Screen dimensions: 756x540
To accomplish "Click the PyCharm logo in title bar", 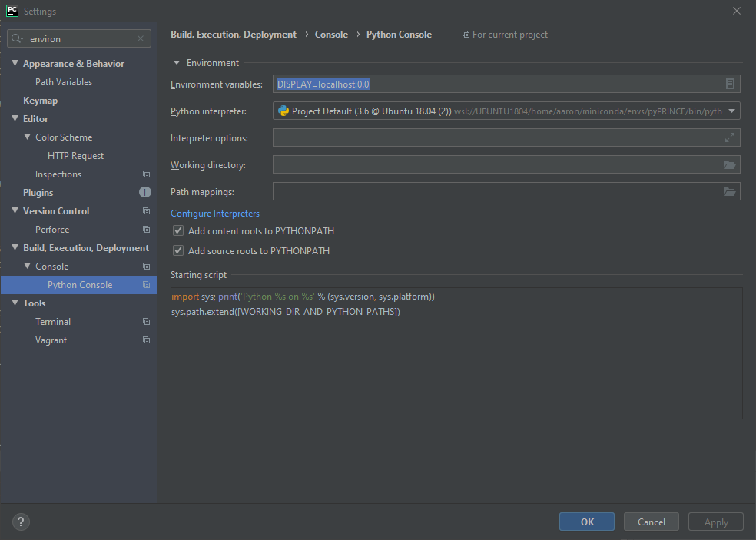I will (x=12, y=11).
